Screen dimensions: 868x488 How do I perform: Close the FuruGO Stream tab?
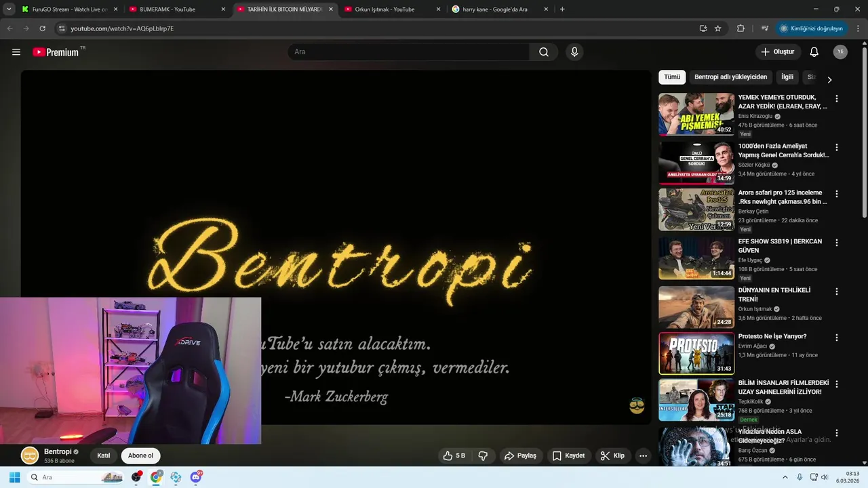click(x=115, y=9)
